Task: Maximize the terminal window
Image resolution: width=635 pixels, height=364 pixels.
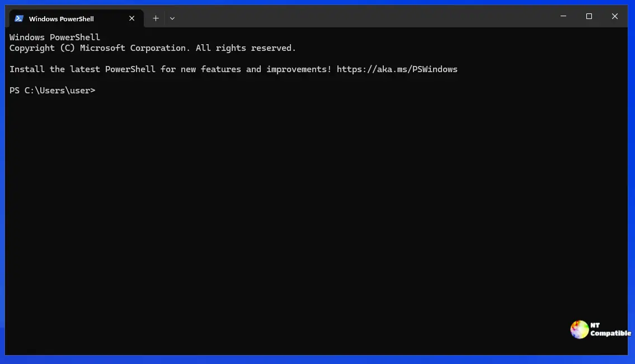Action: coord(589,17)
